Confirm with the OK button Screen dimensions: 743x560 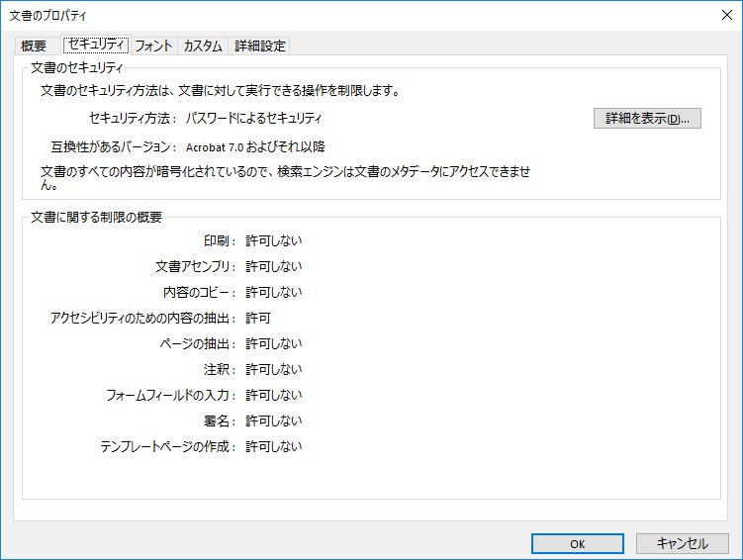click(x=577, y=544)
